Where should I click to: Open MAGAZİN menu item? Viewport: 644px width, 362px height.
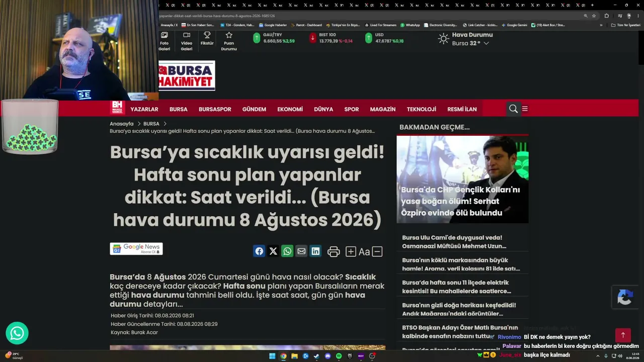383,109
